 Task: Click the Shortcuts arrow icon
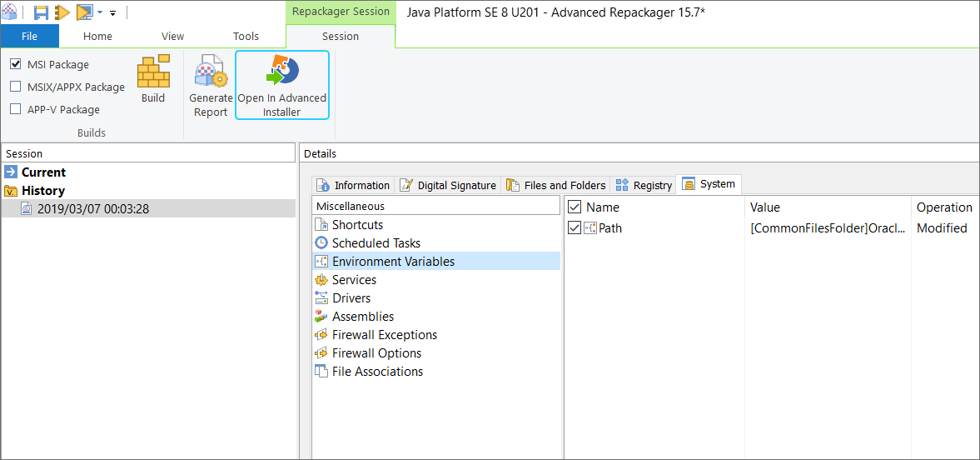pos(321,225)
